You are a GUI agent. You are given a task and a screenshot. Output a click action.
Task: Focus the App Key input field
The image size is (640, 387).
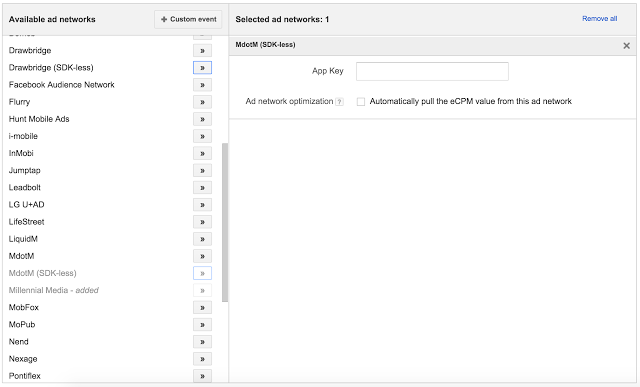tap(432, 71)
